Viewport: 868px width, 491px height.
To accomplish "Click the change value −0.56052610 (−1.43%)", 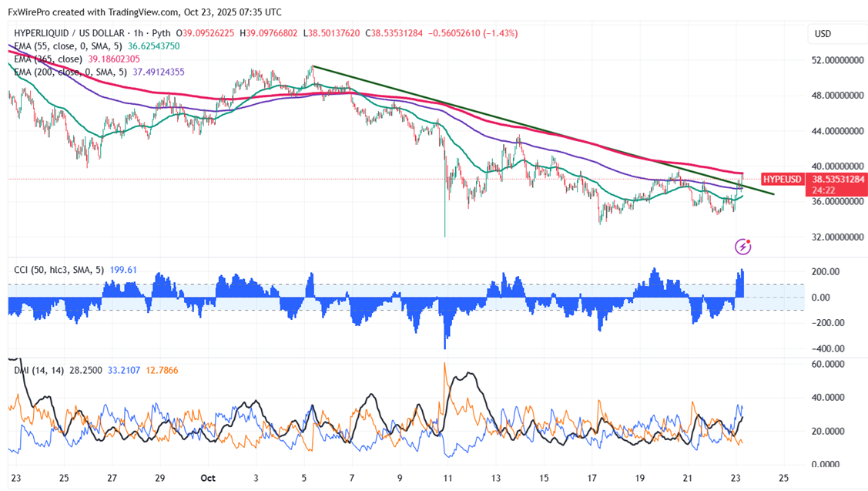I will pos(472,33).
